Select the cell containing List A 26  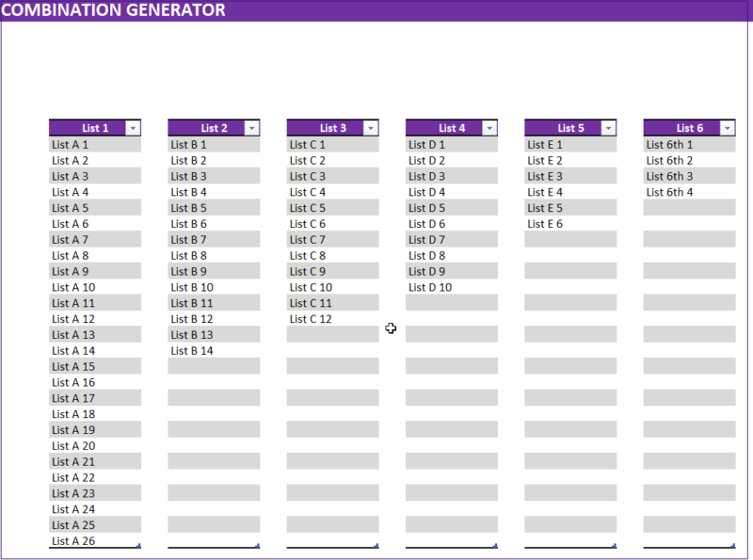pyautogui.click(x=94, y=540)
